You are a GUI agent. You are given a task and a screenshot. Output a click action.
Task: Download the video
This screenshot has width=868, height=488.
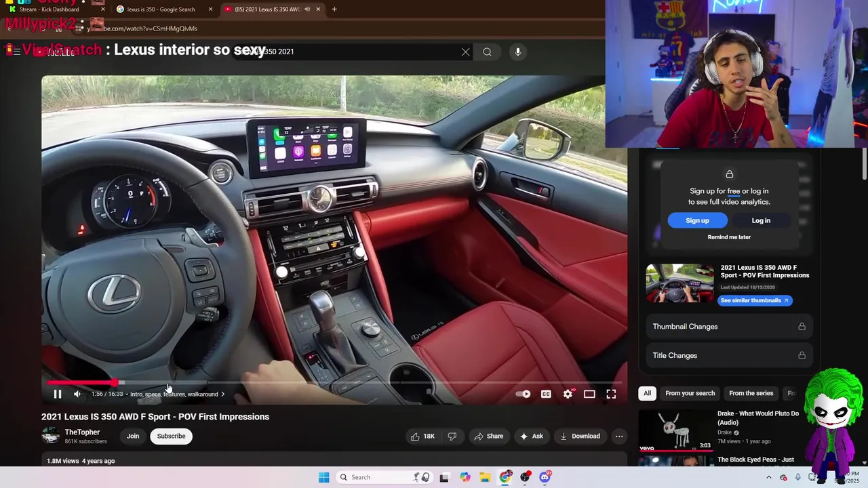[x=580, y=436]
